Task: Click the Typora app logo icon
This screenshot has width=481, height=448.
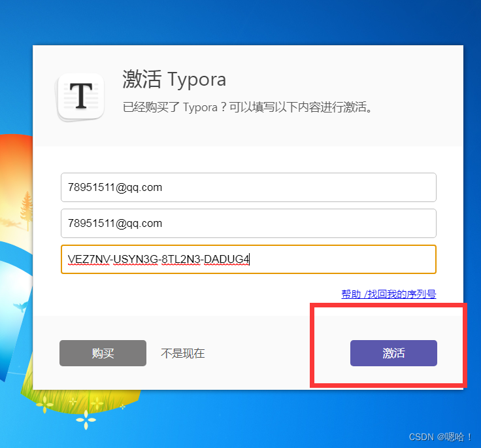Action: point(80,97)
